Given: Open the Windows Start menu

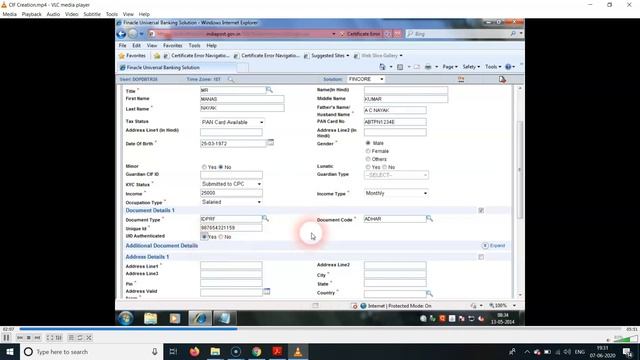Looking at the screenshot, I should [x=10, y=351].
